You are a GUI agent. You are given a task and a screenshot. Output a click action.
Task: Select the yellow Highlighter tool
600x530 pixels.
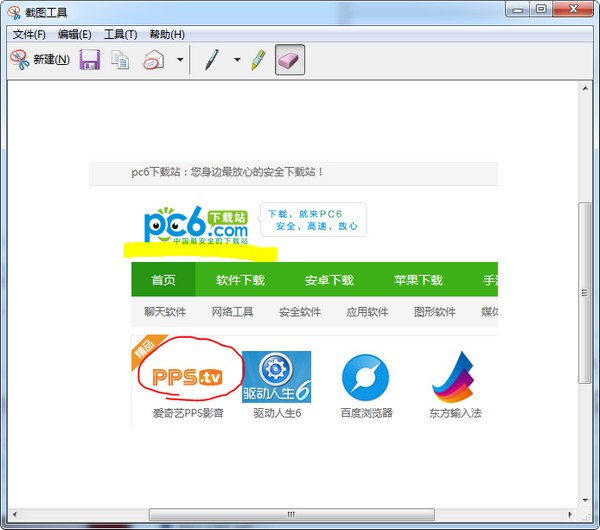[x=258, y=60]
